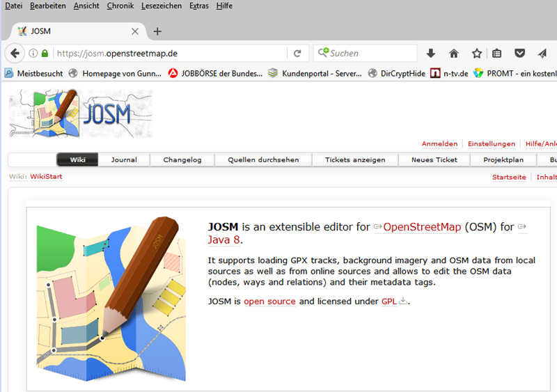Click the paper plane send icon
Screen dimensions: 557x392
point(542,54)
